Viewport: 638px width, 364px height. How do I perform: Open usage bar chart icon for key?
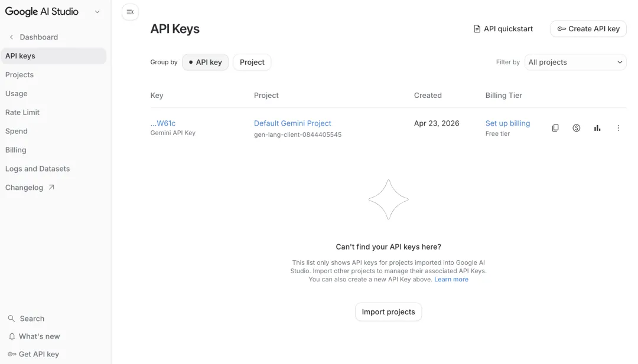coord(597,128)
